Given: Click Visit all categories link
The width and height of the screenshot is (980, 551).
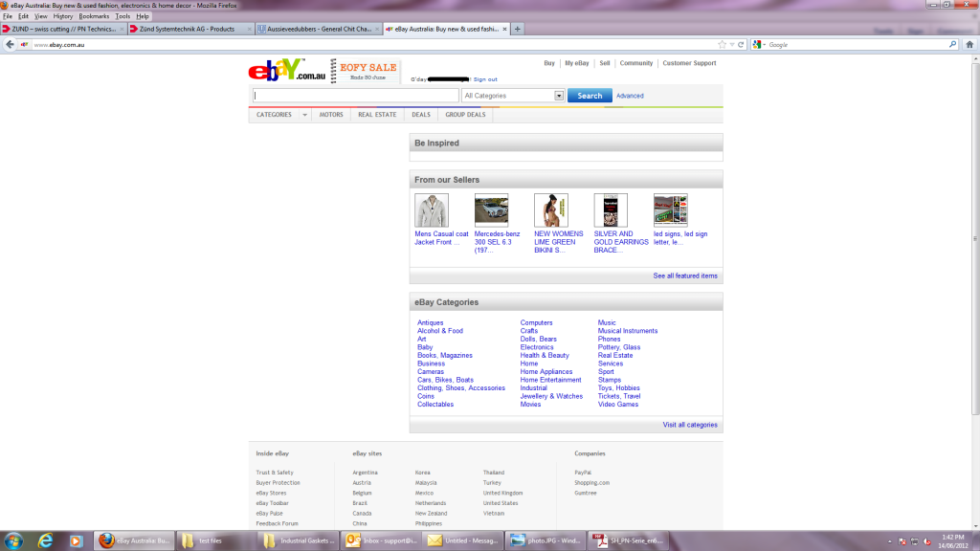Looking at the screenshot, I should pyautogui.click(x=690, y=425).
